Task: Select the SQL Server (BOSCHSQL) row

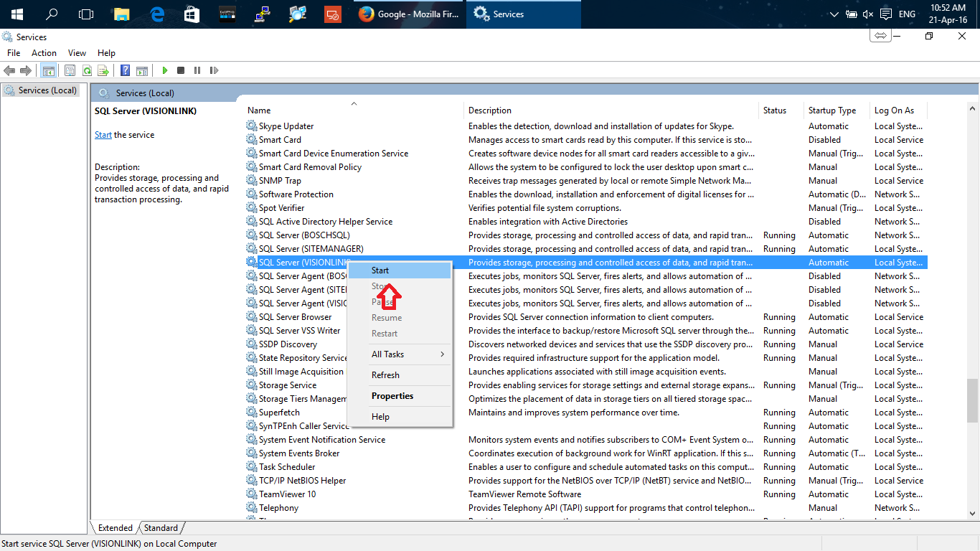Action: pyautogui.click(x=586, y=235)
